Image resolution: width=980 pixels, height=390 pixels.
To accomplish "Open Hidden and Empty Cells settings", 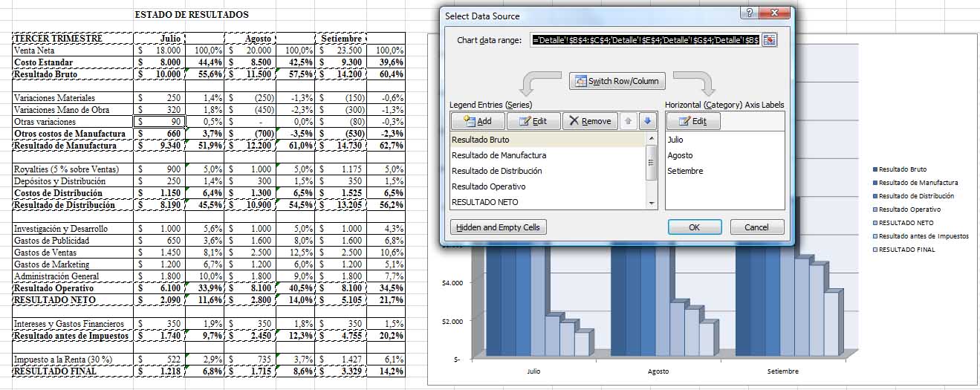I will tap(499, 227).
